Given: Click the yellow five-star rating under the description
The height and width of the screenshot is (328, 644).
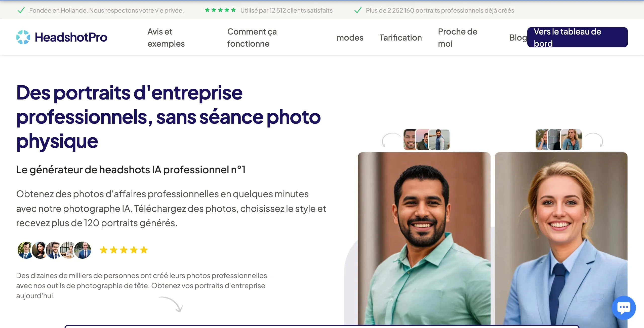Looking at the screenshot, I should [123, 250].
